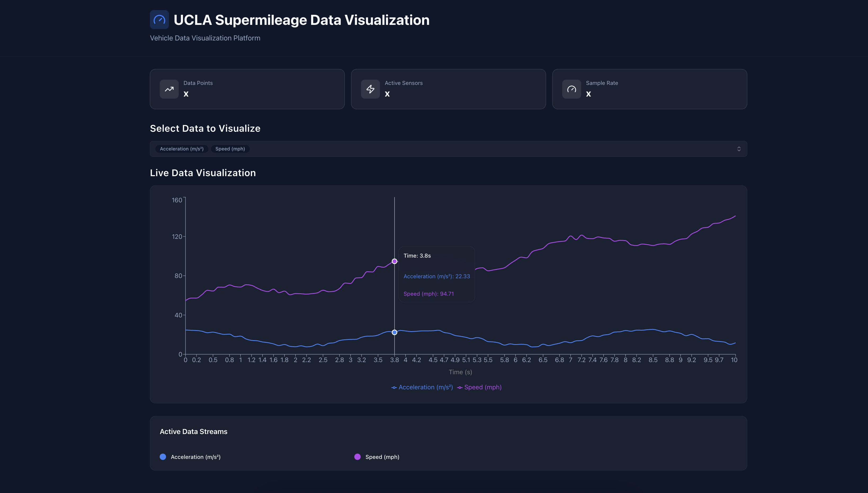Image resolution: width=868 pixels, height=493 pixels.
Task: Click the Sample Rate gauge icon
Action: (x=571, y=89)
